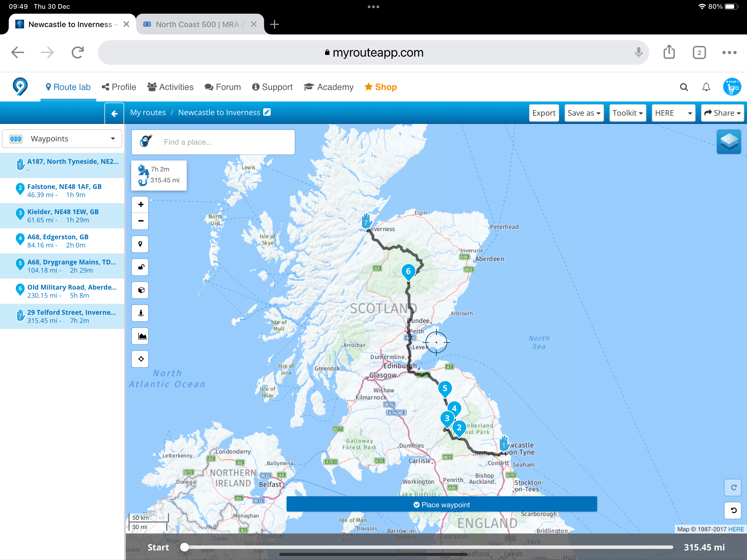Open browser more options menu
The height and width of the screenshot is (560, 747).
click(x=729, y=52)
